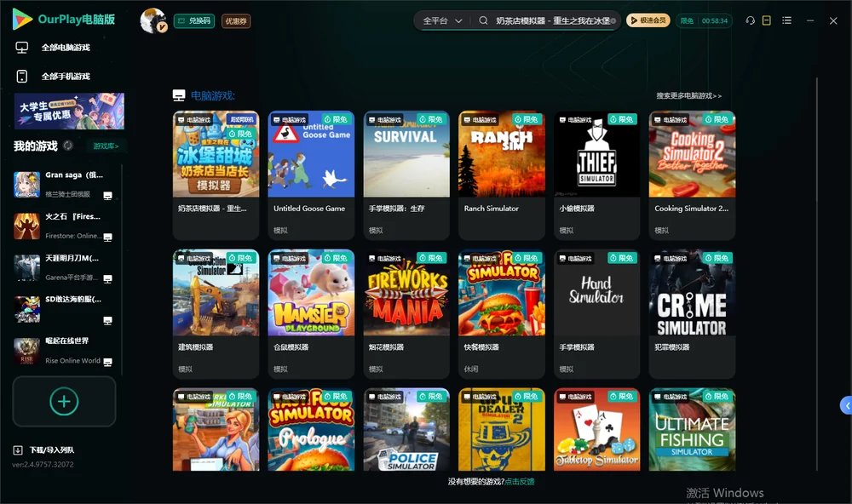Click PC icon on 天涯明月刀M row
852x504 pixels.
(107, 278)
